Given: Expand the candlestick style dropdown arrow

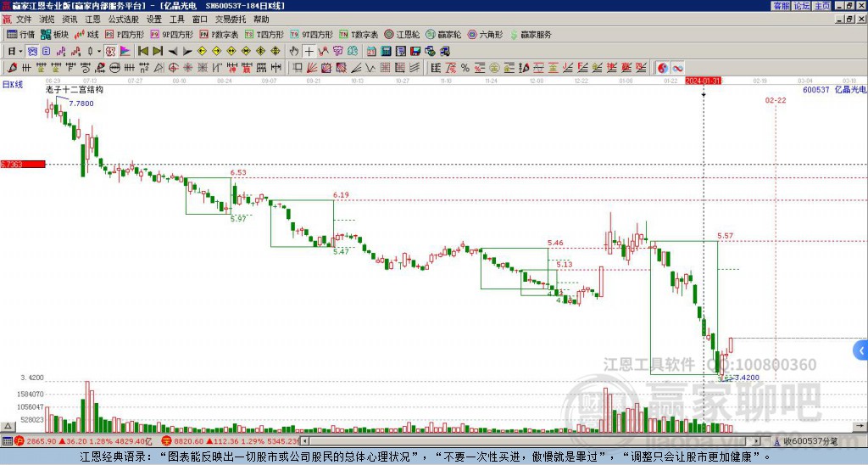Looking at the screenshot, I should [x=99, y=52].
